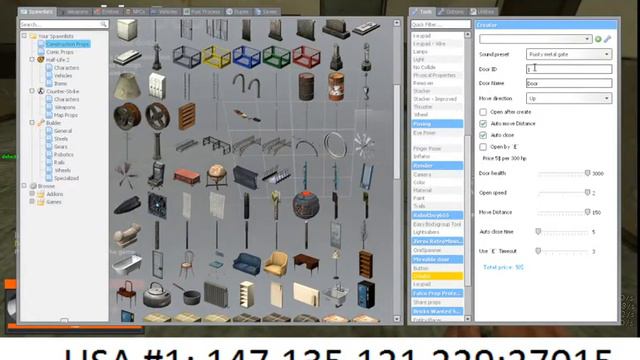The image size is (640, 360).
Task: Switch to the Spawnlists tab
Action: point(37,12)
